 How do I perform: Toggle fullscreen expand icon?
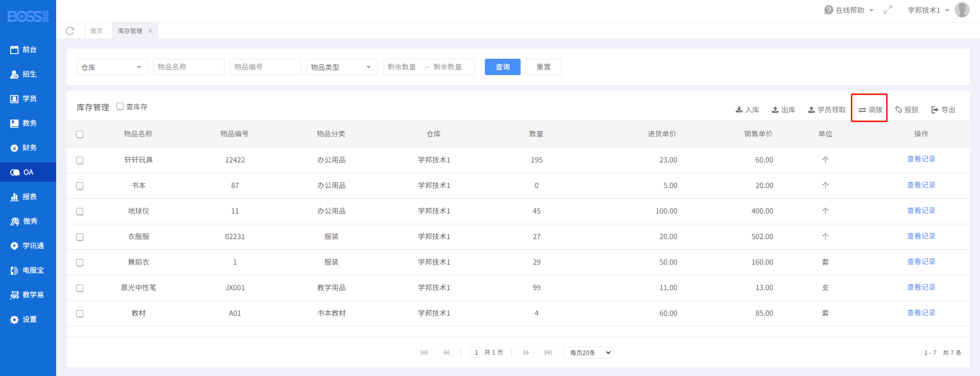coord(888,10)
